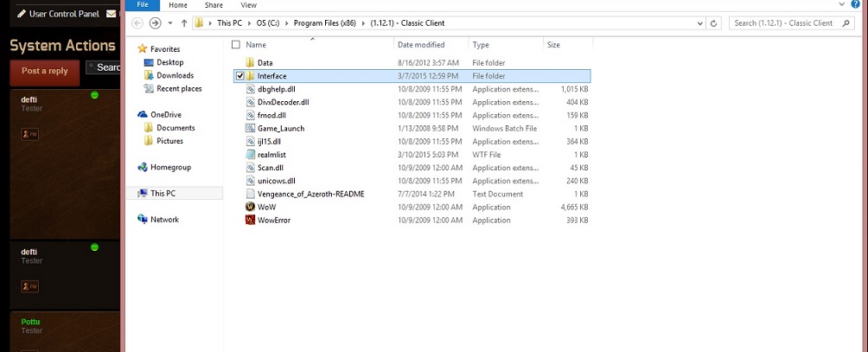This screenshot has width=868, height=352.
Task: Open OneDrive in the navigation pane
Action: (x=165, y=114)
